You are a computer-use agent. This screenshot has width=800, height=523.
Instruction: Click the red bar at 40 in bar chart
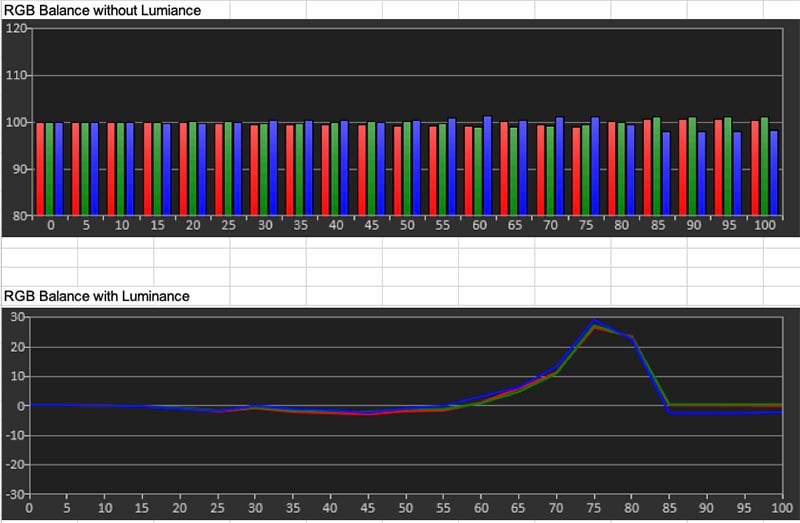point(325,169)
